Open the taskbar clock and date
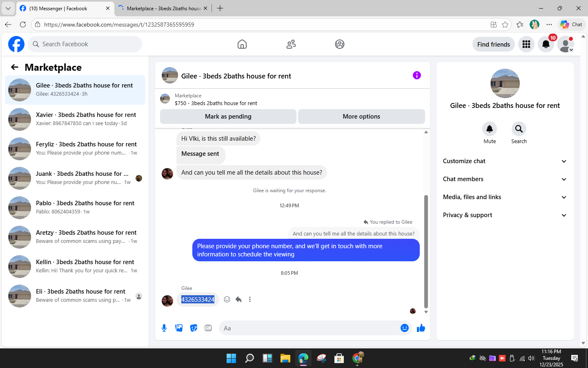The image size is (588, 368). tap(551, 358)
